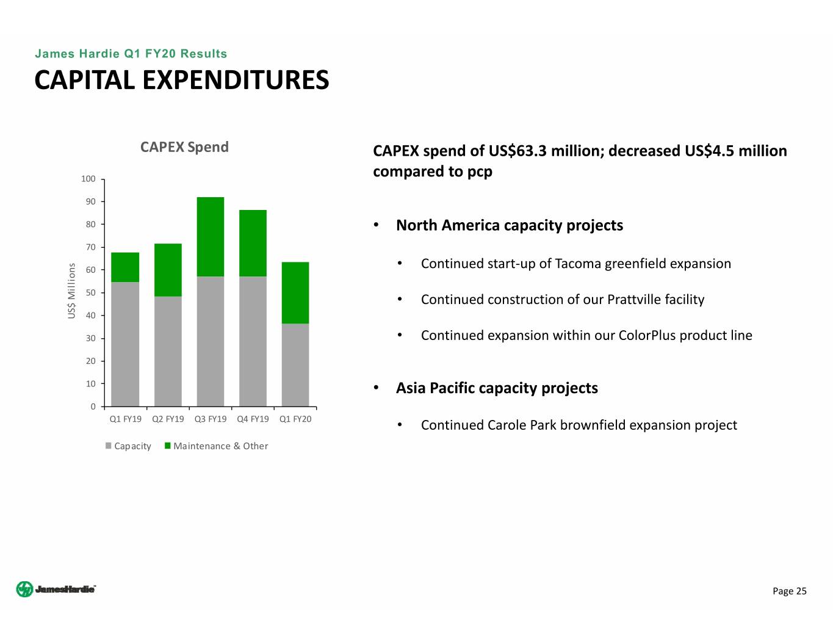Click the Page 25 number
This screenshot has height=644, width=833.
789,591
